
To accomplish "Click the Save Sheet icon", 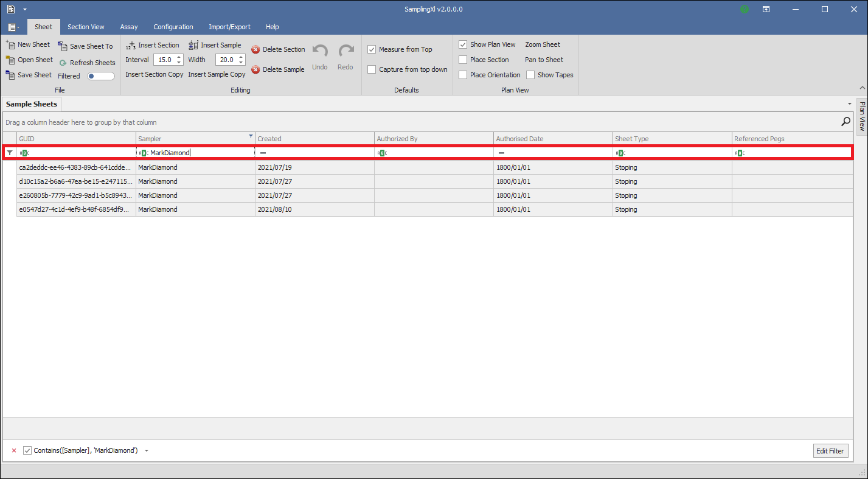I will tap(10, 75).
